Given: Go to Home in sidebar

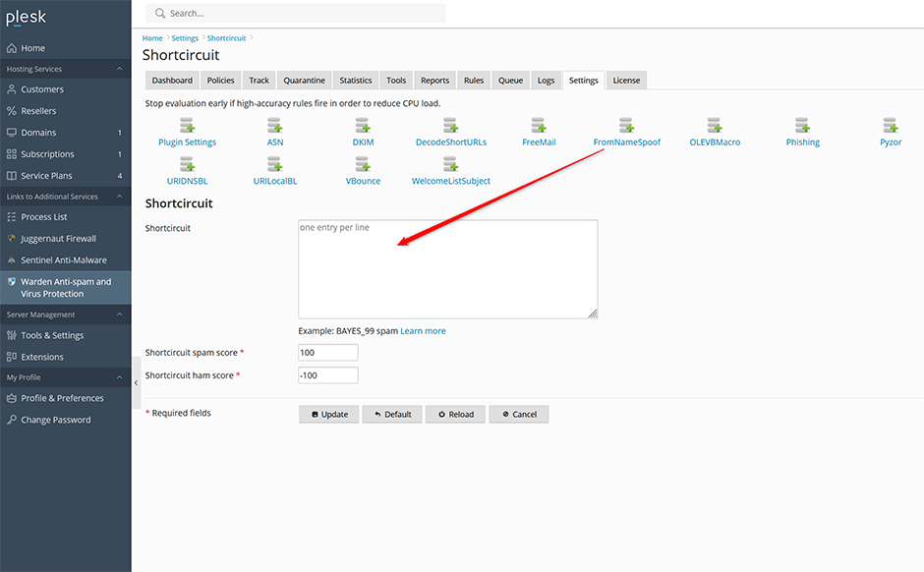Looking at the screenshot, I should click(x=66, y=48).
